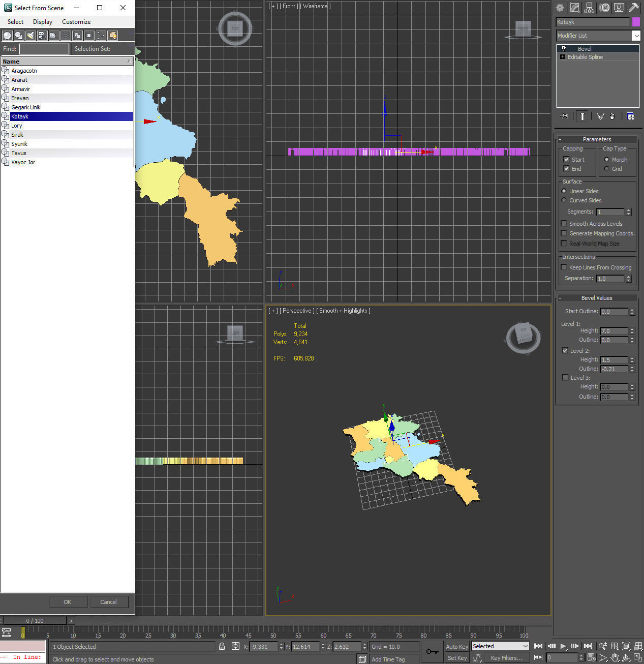Select the Grid cap type radio

pyautogui.click(x=606, y=169)
